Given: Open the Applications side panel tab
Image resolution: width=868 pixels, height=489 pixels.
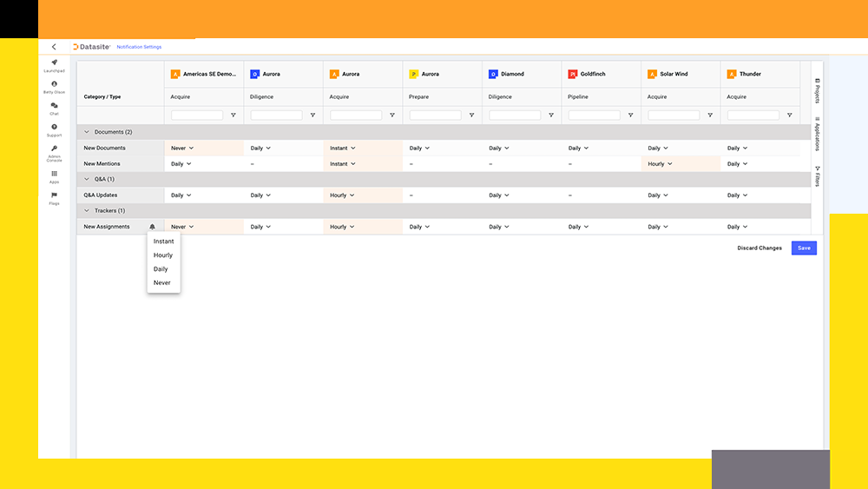Looking at the screenshot, I should pos(818,134).
